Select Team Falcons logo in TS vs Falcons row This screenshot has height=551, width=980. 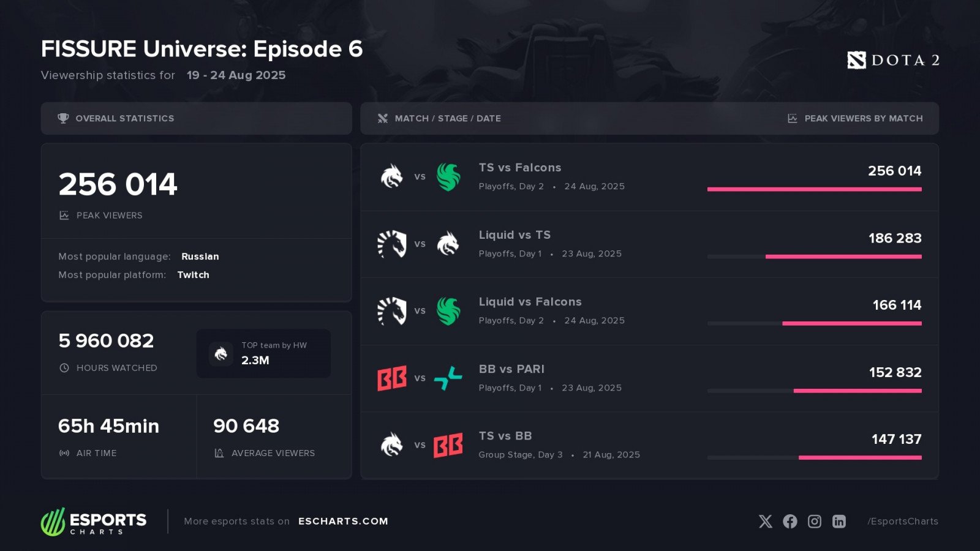tap(448, 177)
